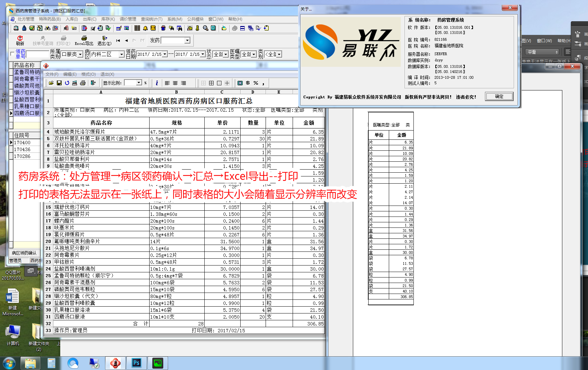Click the 病区领药确认 tab button
This screenshot has height=370, width=588.
(x=24, y=253)
